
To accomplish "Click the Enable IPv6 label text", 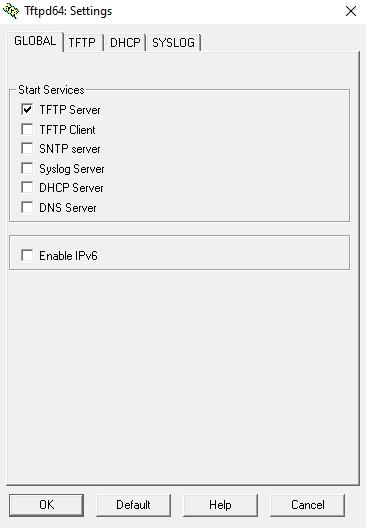I will (x=68, y=256).
